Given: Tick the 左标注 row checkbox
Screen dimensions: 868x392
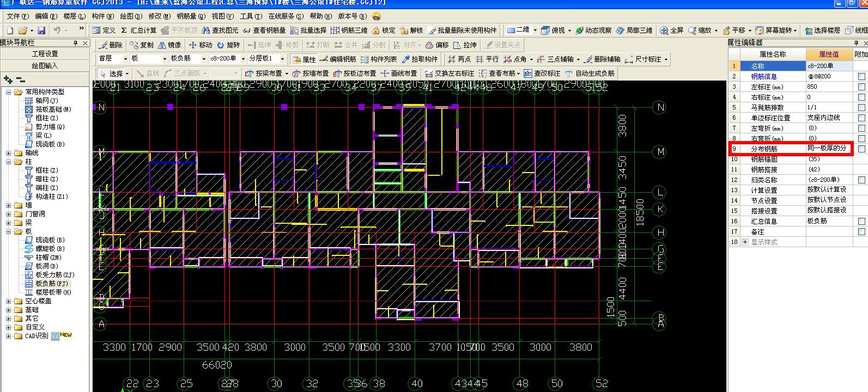Looking at the screenshot, I should (861, 87).
